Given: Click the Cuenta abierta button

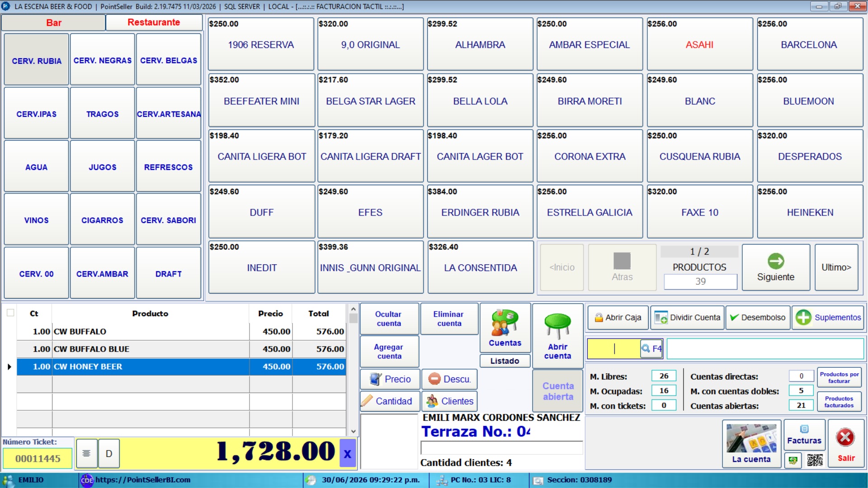Looking at the screenshot, I should [558, 391].
